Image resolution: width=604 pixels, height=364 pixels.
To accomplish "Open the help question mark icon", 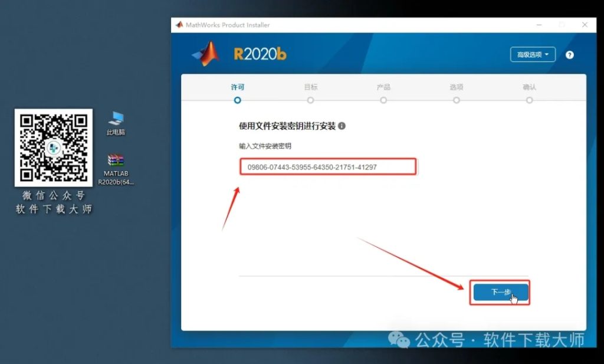I will 569,54.
